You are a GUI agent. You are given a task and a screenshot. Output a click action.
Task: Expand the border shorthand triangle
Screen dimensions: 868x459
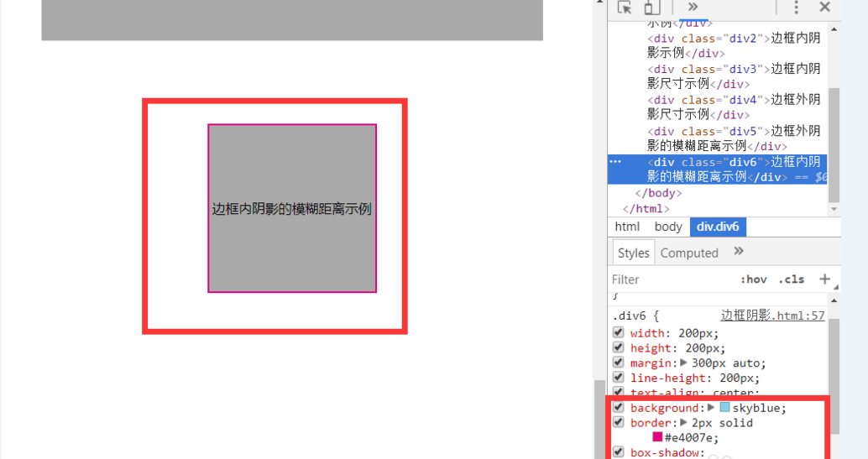click(x=684, y=423)
